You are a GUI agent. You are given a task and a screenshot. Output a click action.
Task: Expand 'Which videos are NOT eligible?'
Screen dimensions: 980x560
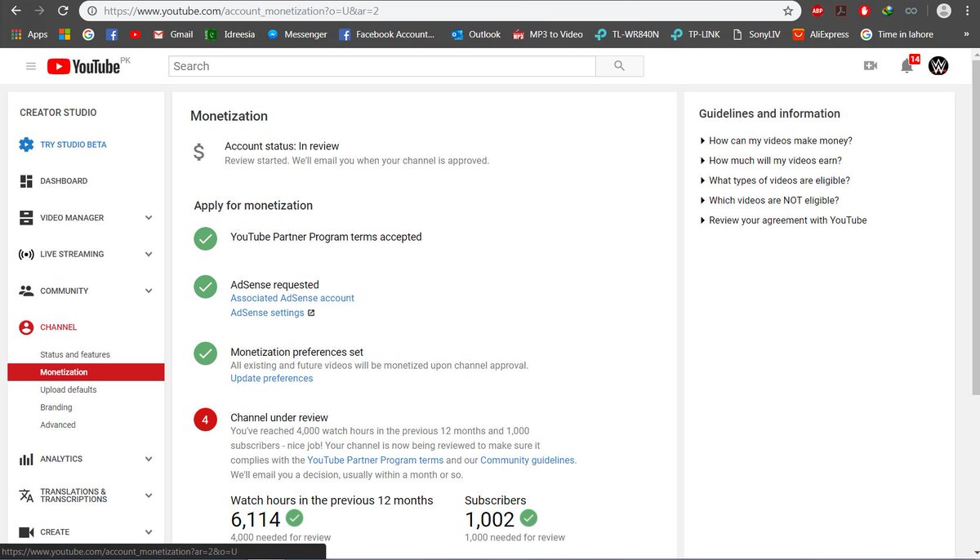tap(769, 201)
